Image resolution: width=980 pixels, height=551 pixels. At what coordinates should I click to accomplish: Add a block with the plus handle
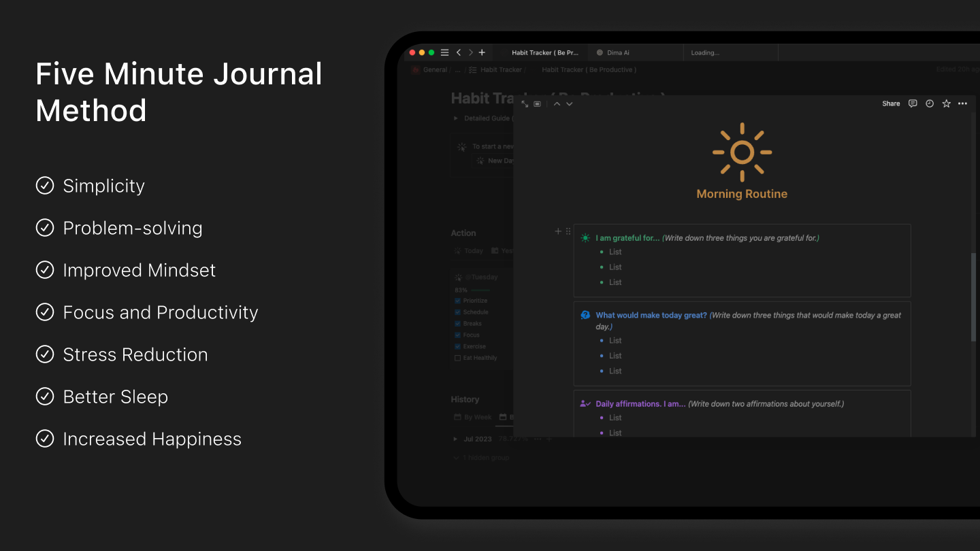tap(558, 231)
